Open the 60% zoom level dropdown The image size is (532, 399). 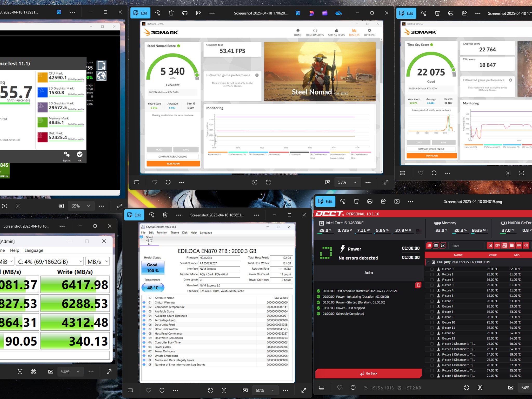pos(265,390)
